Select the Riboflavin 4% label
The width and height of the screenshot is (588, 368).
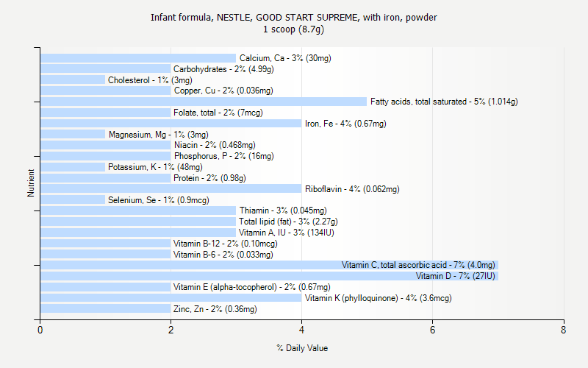[x=352, y=189]
